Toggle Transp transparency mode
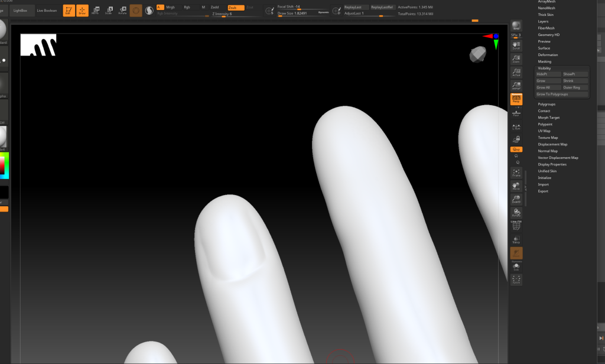The image size is (605, 364). 516,240
